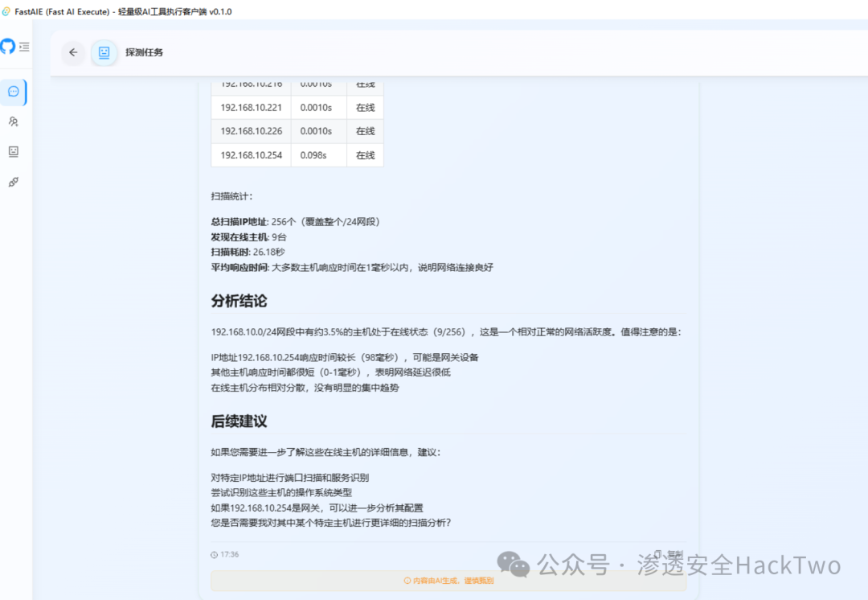
Task: Click the blue robot avatar beside 探测任务
Action: tap(104, 52)
